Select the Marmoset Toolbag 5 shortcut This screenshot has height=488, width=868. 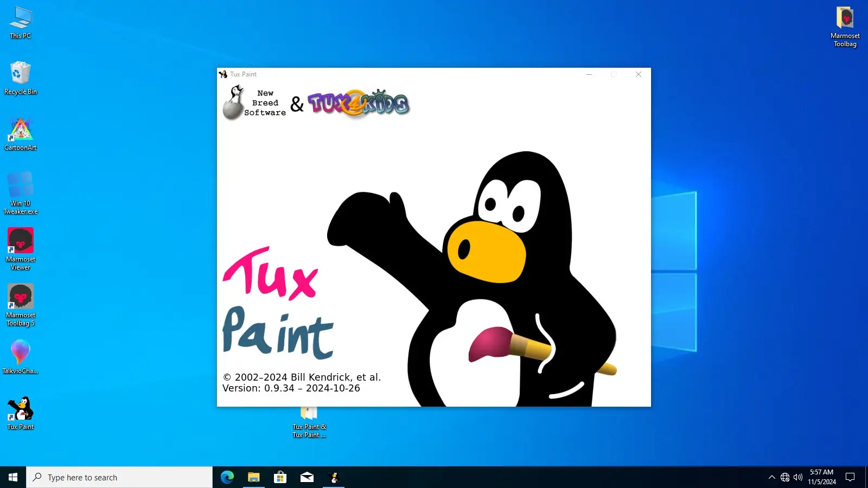(21, 305)
